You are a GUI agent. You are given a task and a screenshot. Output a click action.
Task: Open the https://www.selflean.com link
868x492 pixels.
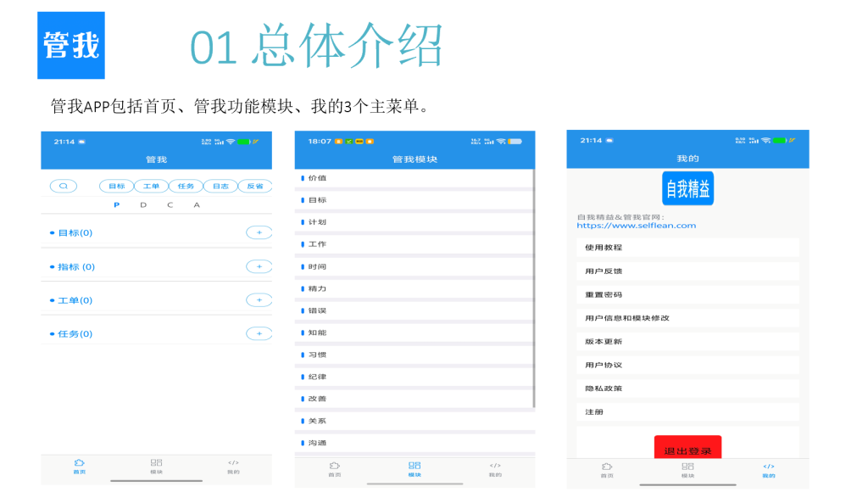click(x=636, y=226)
